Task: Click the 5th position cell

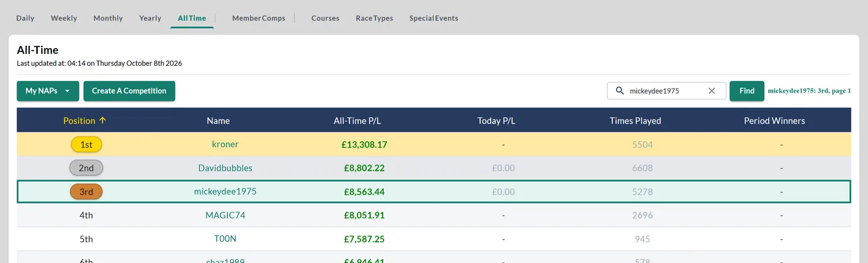Action: (x=86, y=239)
